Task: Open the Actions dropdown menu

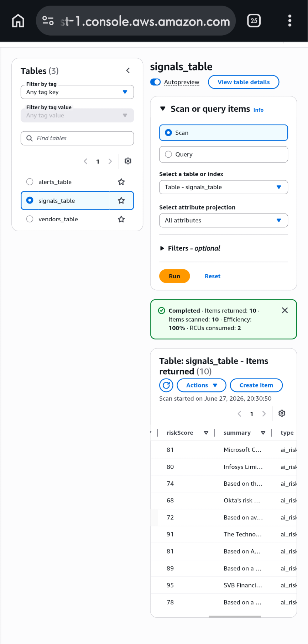Action: [x=202, y=385]
